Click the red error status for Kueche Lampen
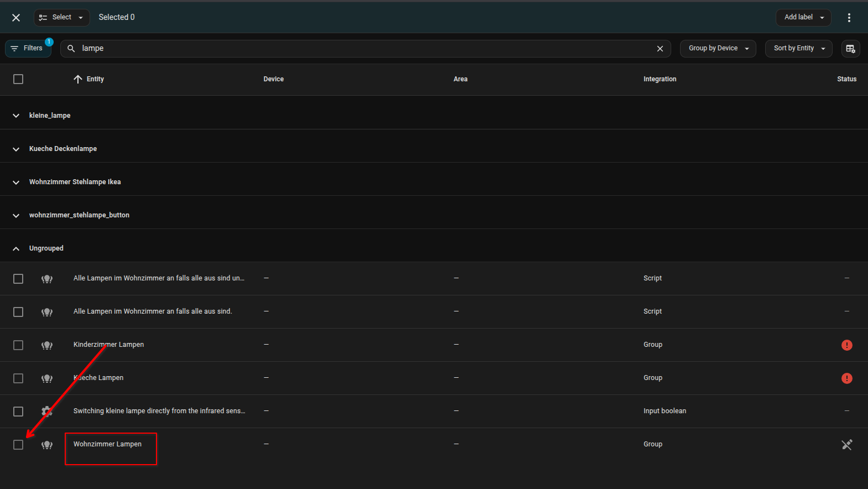 coord(846,378)
